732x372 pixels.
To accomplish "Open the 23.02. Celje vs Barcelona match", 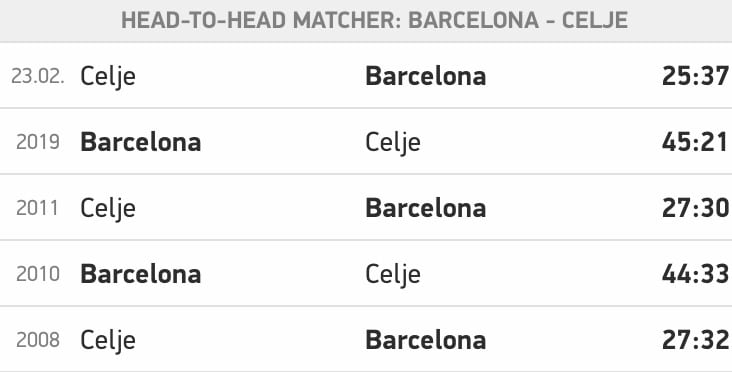I will (366, 76).
